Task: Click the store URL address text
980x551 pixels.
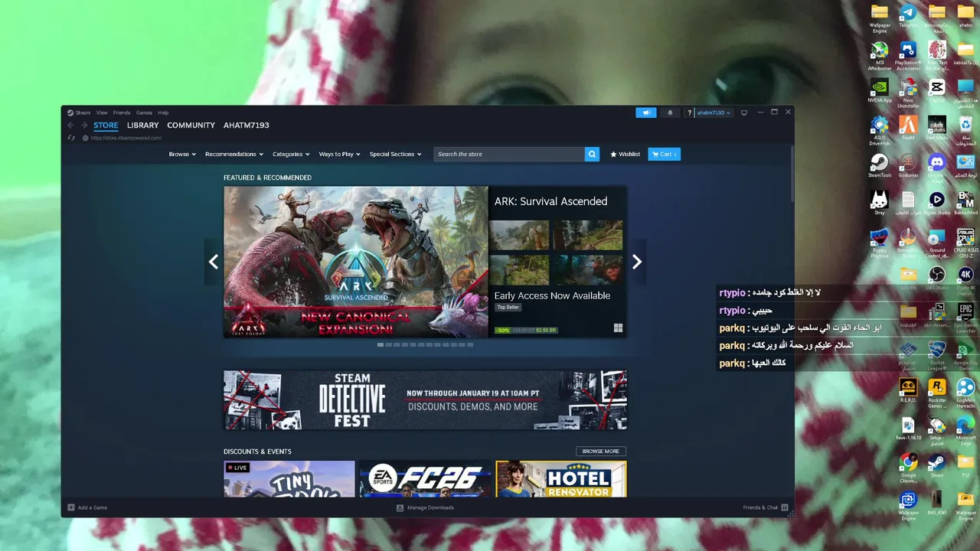Action: (x=126, y=138)
